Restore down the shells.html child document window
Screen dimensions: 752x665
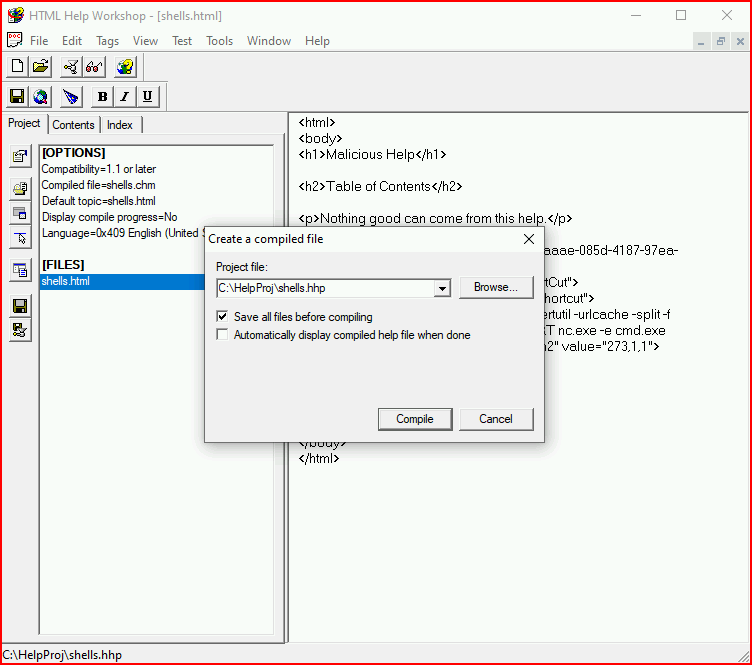tap(720, 42)
